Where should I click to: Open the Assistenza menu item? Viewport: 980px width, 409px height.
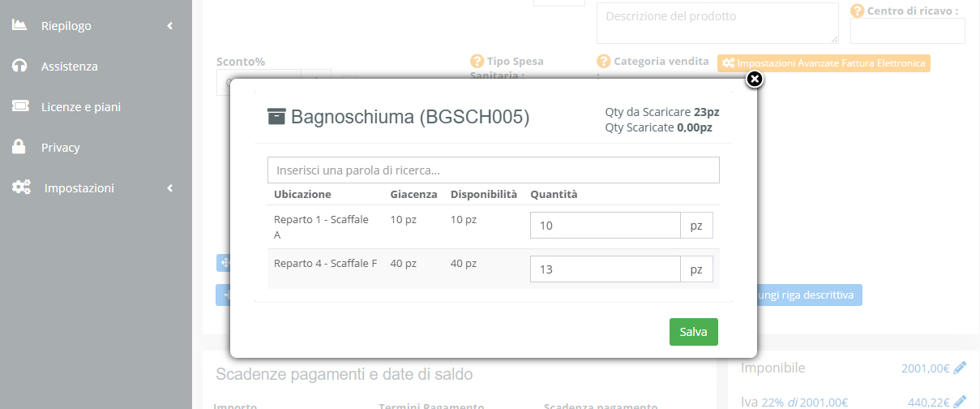point(70,67)
